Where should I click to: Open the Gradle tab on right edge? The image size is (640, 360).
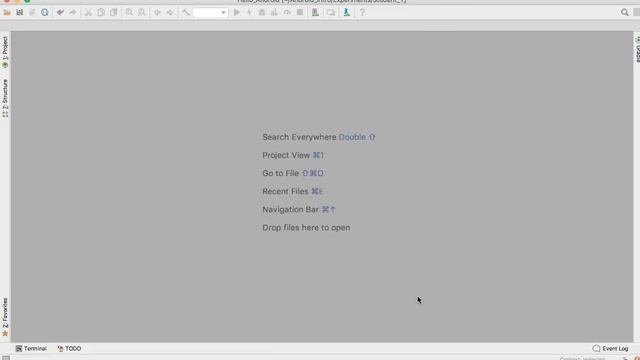point(638,50)
